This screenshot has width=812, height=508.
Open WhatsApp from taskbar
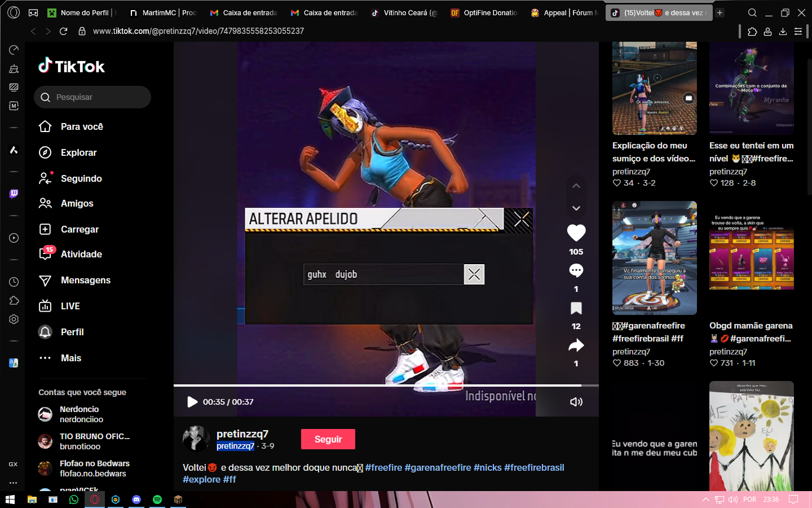(74, 500)
